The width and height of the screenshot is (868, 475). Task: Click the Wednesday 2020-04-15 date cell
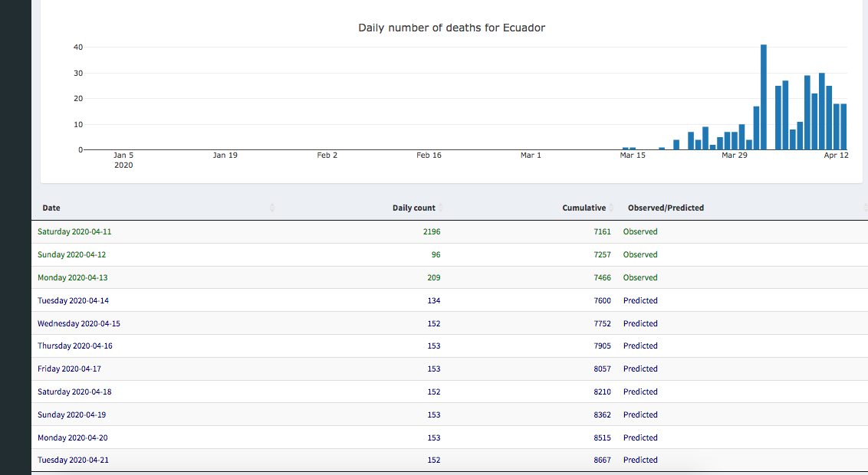(78, 323)
